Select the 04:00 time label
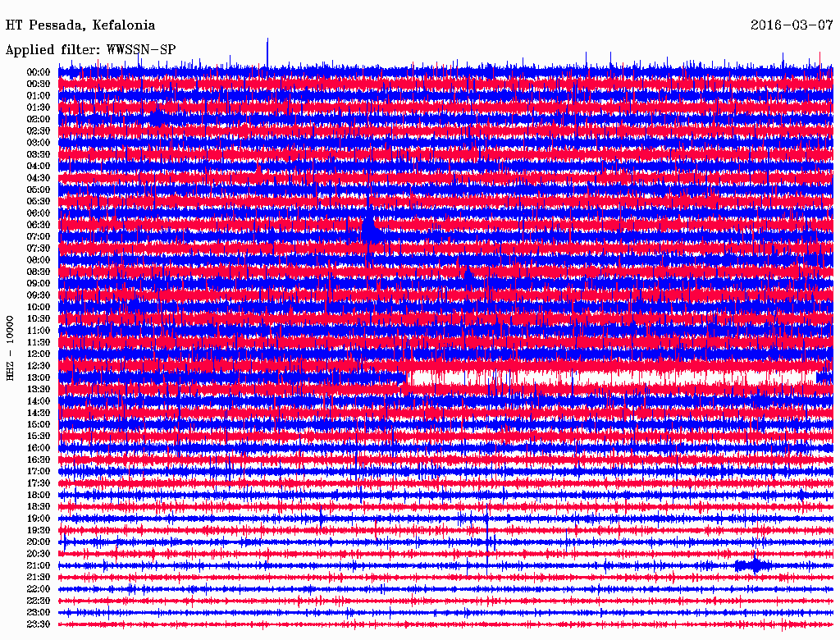 click(39, 167)
